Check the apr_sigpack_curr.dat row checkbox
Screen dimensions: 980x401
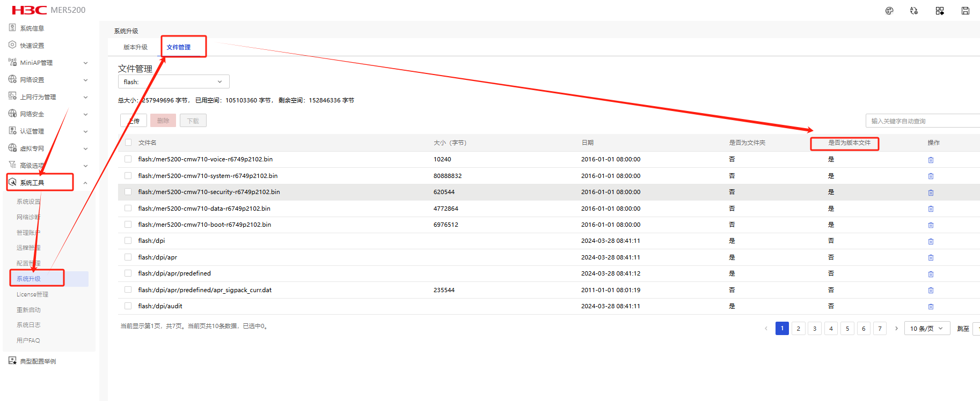(128, 289)
